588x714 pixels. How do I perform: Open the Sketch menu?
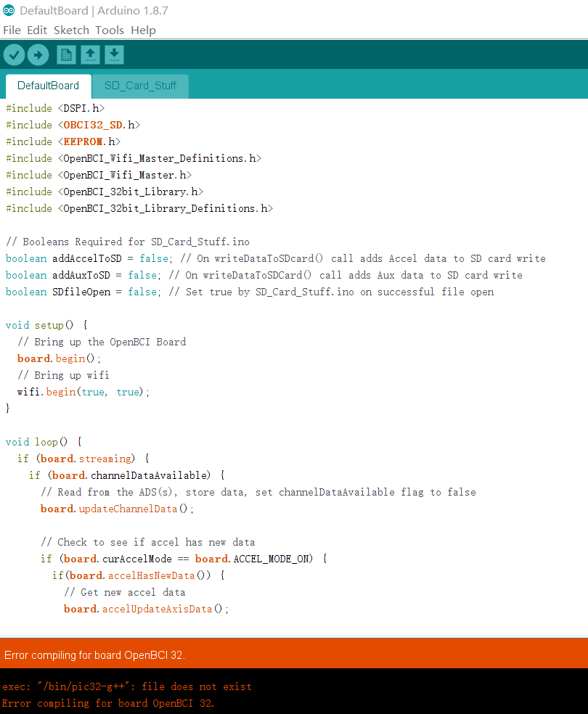(x=71, y=30)
